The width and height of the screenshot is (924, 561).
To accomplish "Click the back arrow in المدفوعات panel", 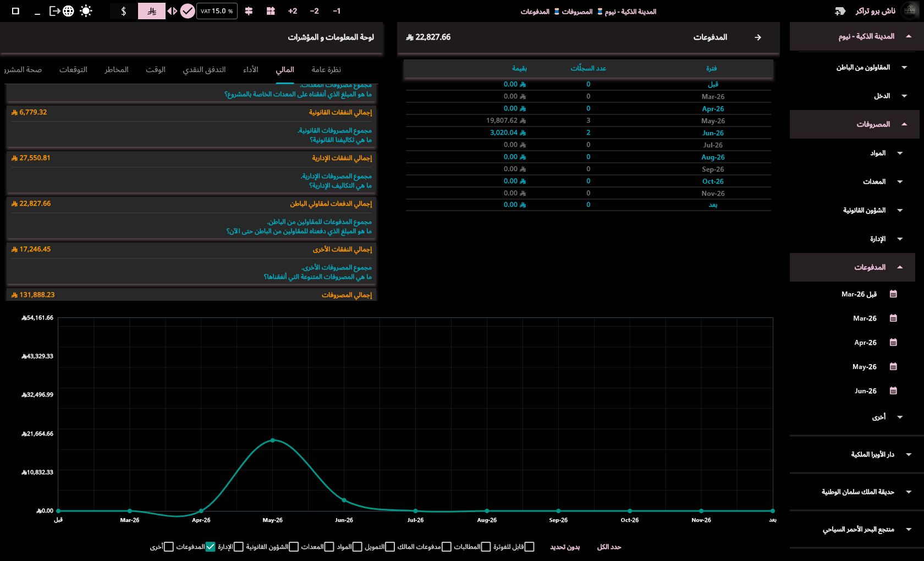I will coord(758,37).
